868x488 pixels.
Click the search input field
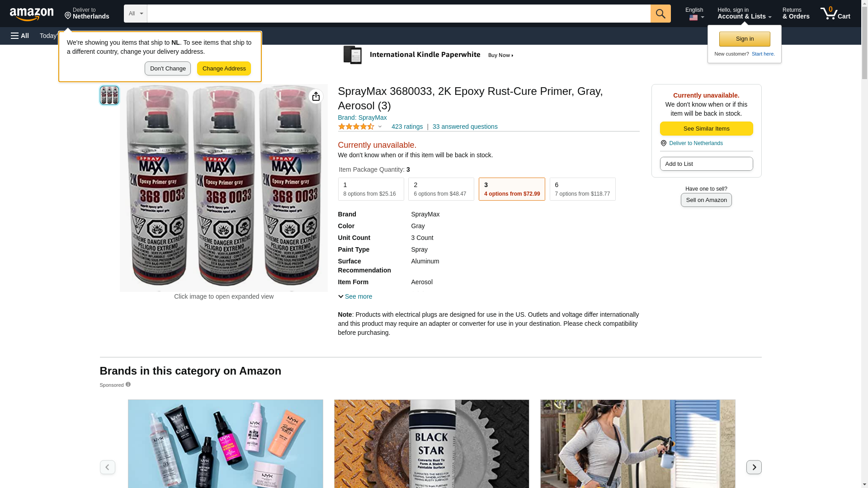coord(399,14)
